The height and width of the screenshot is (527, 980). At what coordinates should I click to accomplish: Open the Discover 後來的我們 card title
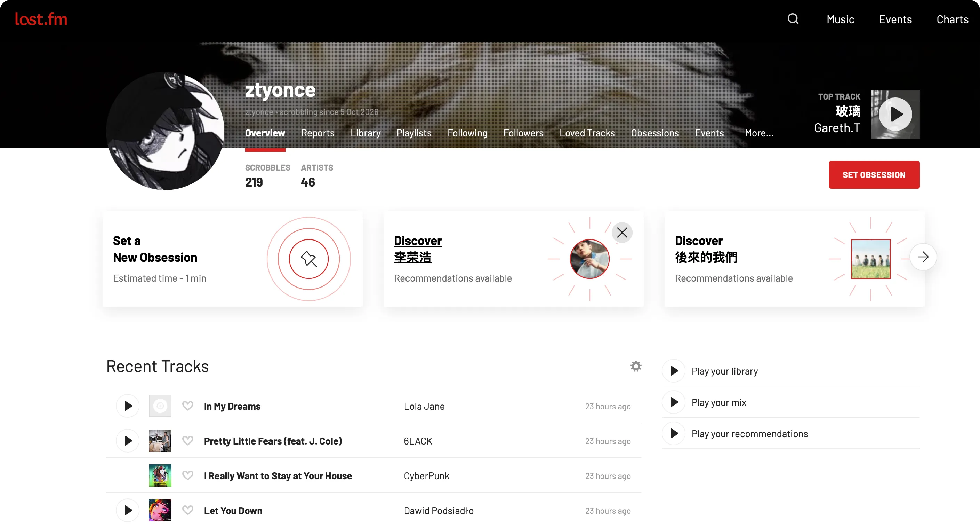tap(706, 249)
